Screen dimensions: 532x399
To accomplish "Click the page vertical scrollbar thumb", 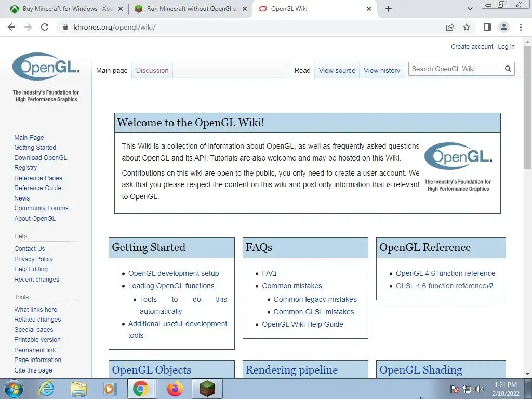I will 527,107.
